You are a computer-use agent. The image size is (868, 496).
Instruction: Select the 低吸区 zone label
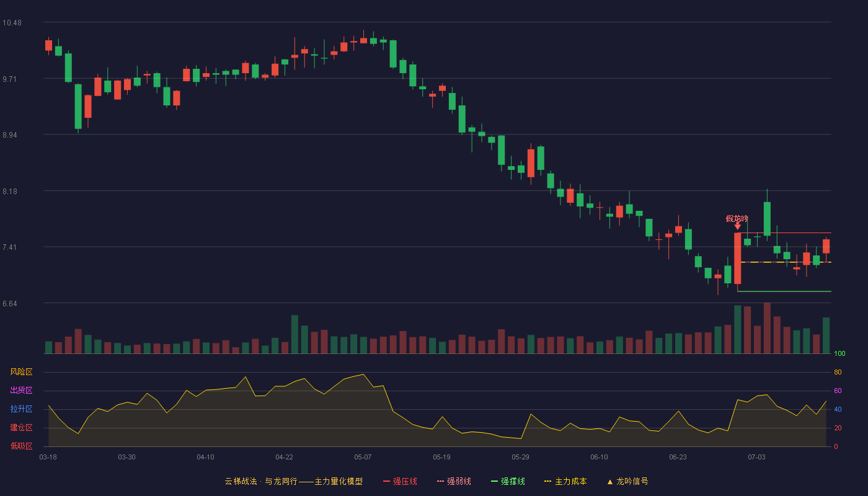[21, 446]
